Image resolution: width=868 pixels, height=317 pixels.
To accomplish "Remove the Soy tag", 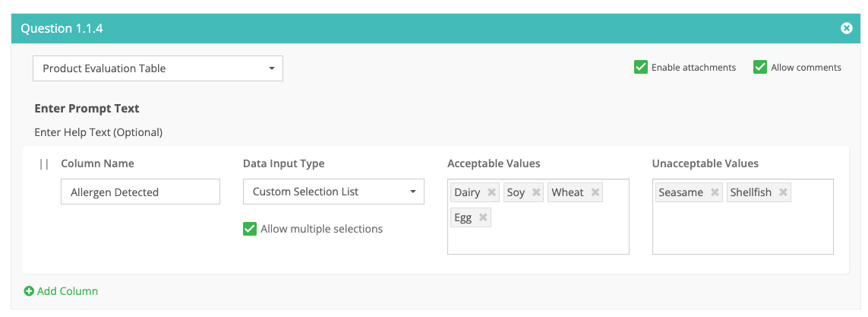I will 536,192.
